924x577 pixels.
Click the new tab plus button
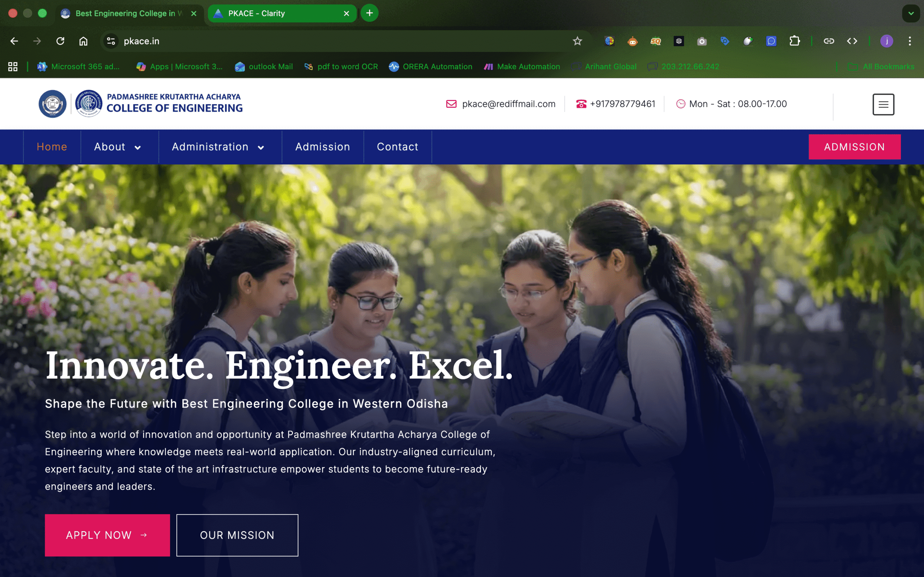pos(369,13)
